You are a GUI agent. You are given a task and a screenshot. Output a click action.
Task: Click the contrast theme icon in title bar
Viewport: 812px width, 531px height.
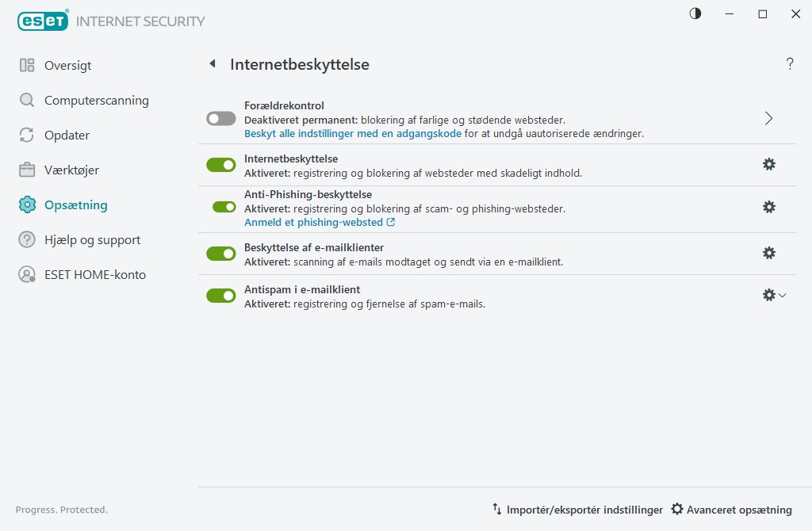click(x=695, y=13)
